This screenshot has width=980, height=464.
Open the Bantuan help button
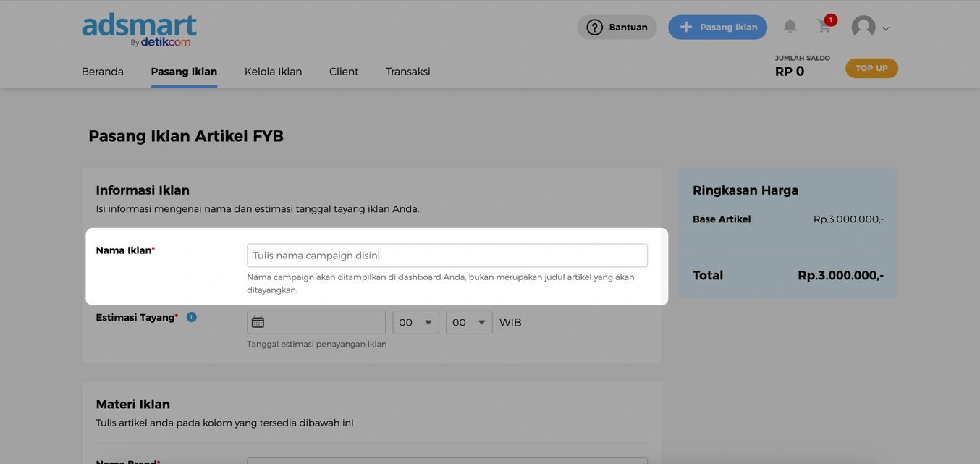coord(617,28)
